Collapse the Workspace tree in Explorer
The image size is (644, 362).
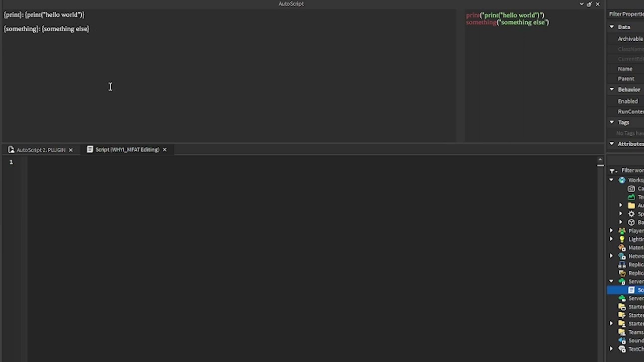click(612, 179)
